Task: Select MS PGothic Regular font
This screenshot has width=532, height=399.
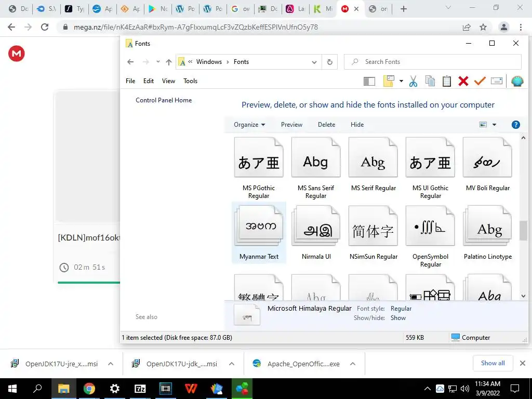Action: point(259,169)
